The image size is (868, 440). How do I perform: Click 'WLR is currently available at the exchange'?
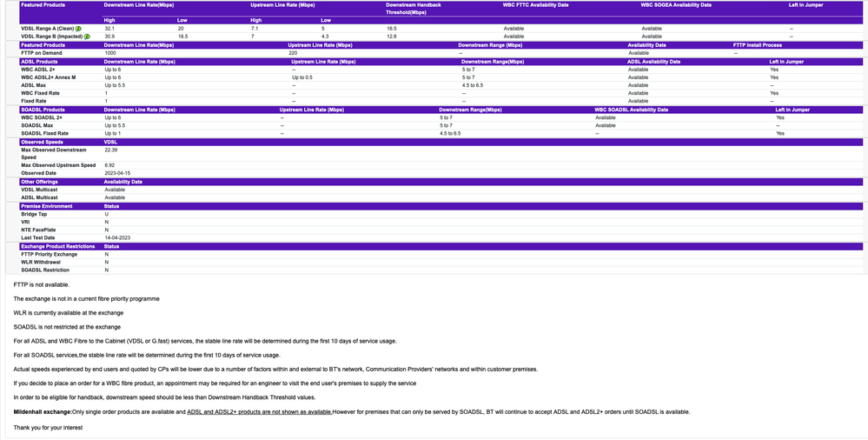(x=68, y=313)
